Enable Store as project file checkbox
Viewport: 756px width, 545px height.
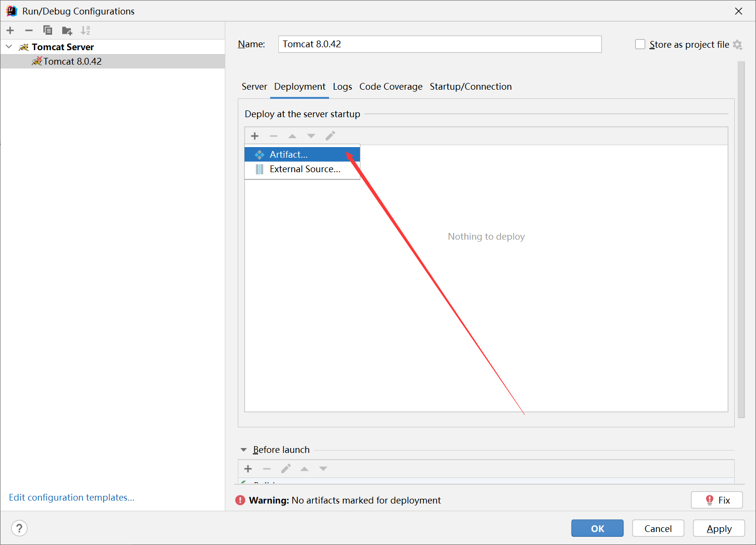tap(640, 44)
